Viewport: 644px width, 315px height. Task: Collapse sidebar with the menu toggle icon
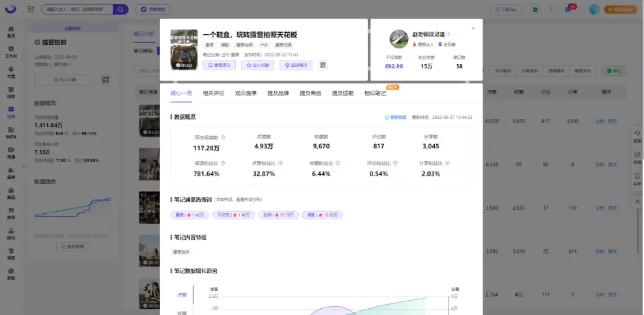pyautogui.click(x=30, y=9)
